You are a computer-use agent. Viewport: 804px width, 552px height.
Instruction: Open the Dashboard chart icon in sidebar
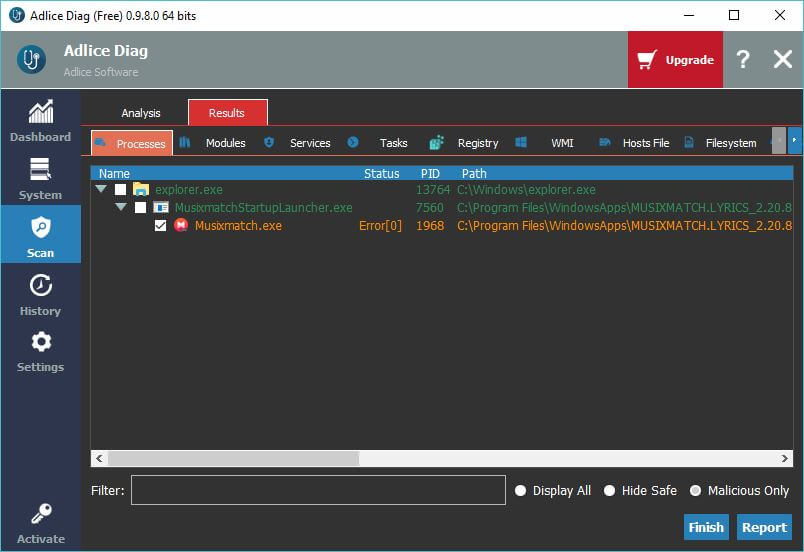(40, 112)
